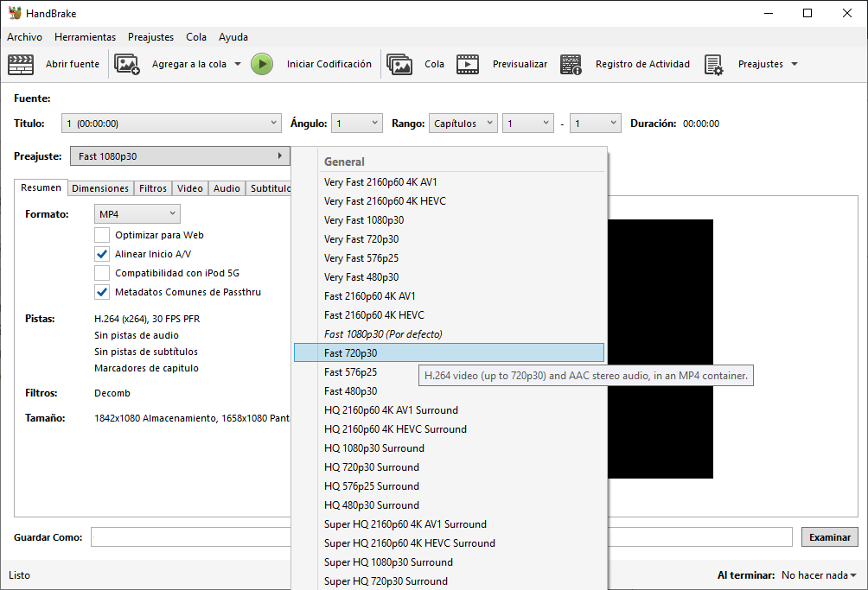
Task: Switch to the Filtros tab
Action: click(153, 188)
